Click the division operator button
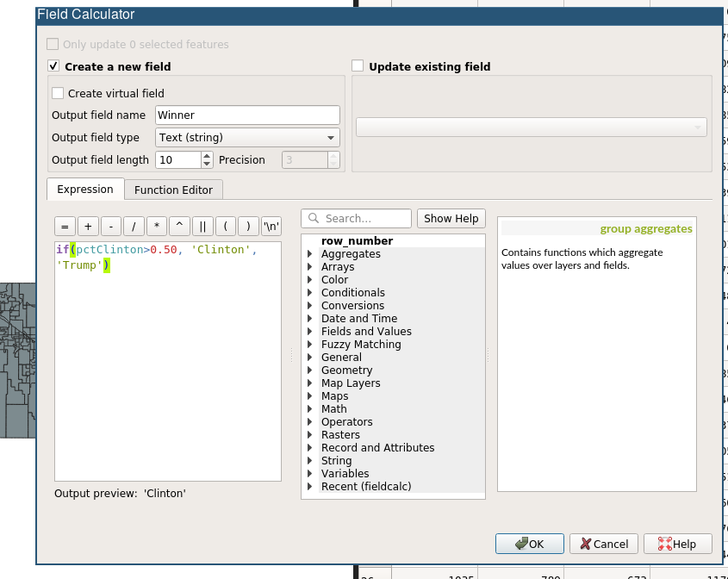This screenshot has width=728, height=579. point(134,227)
